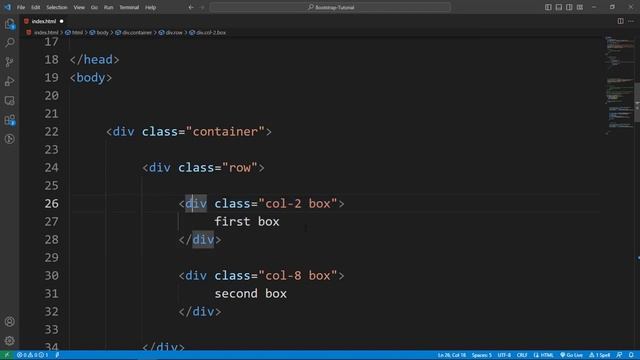The width and height of the screenshot is (640, 360).
Task: Open the notifications bell icon
Action: (631, 355)
